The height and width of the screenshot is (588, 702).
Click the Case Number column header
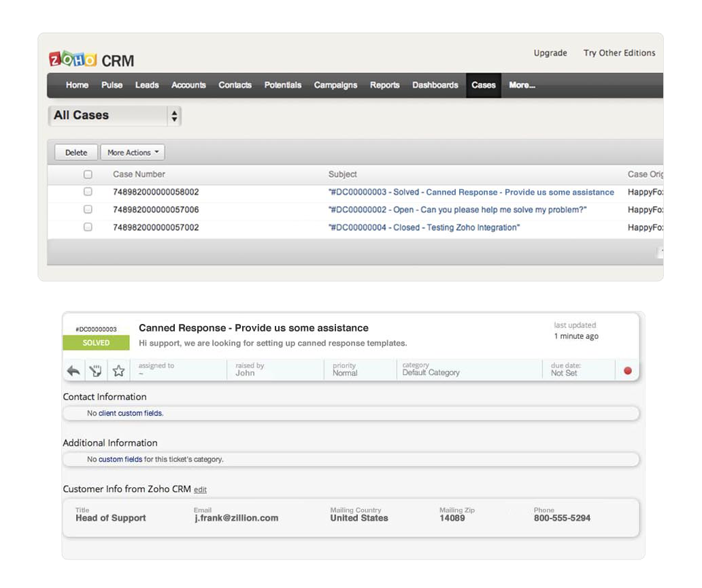coord(139,174)
